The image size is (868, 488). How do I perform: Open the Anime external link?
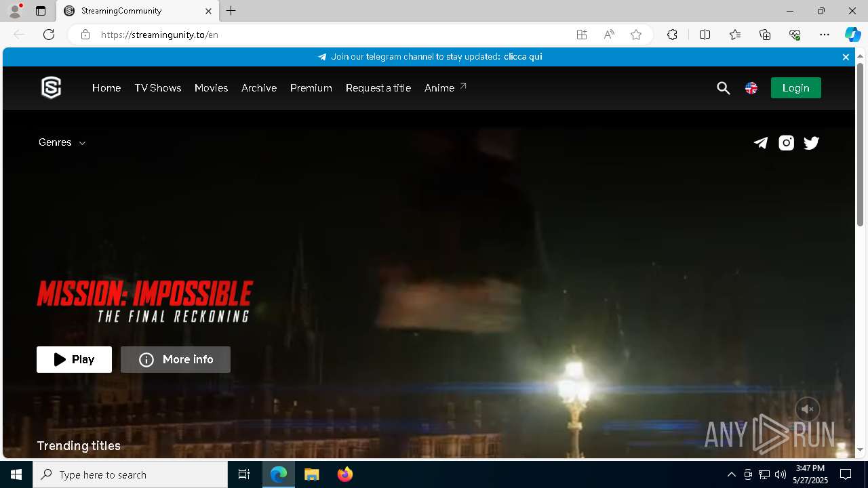point(446,88)
